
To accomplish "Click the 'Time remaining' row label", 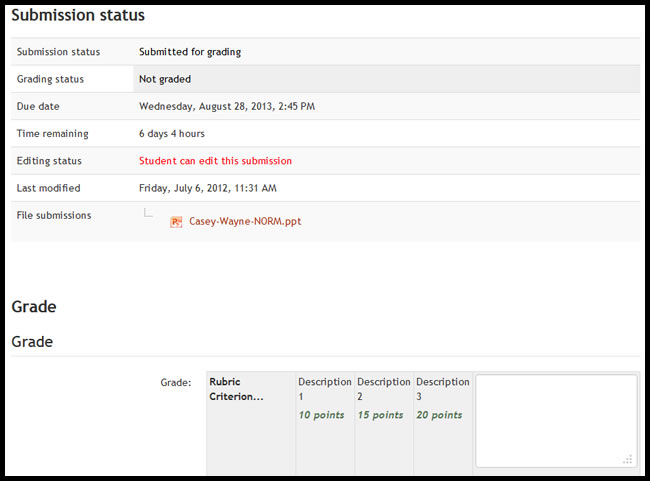I will [x=52, y=134].
